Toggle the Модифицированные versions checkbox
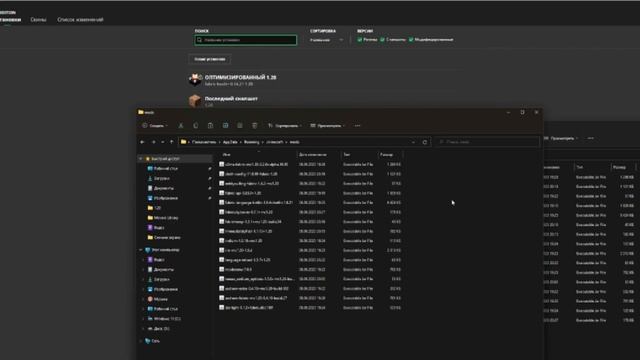 tap(411, 40)
